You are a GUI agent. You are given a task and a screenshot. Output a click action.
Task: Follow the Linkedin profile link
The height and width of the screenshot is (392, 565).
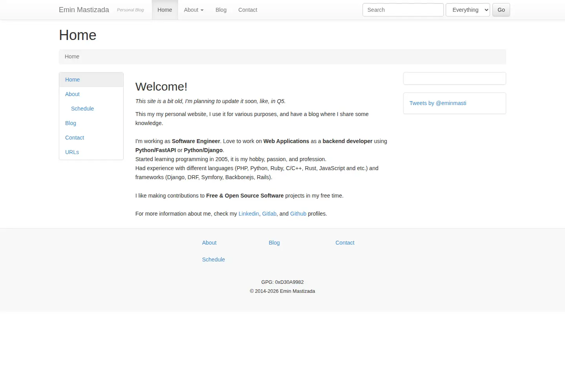(x=249, y=214)
